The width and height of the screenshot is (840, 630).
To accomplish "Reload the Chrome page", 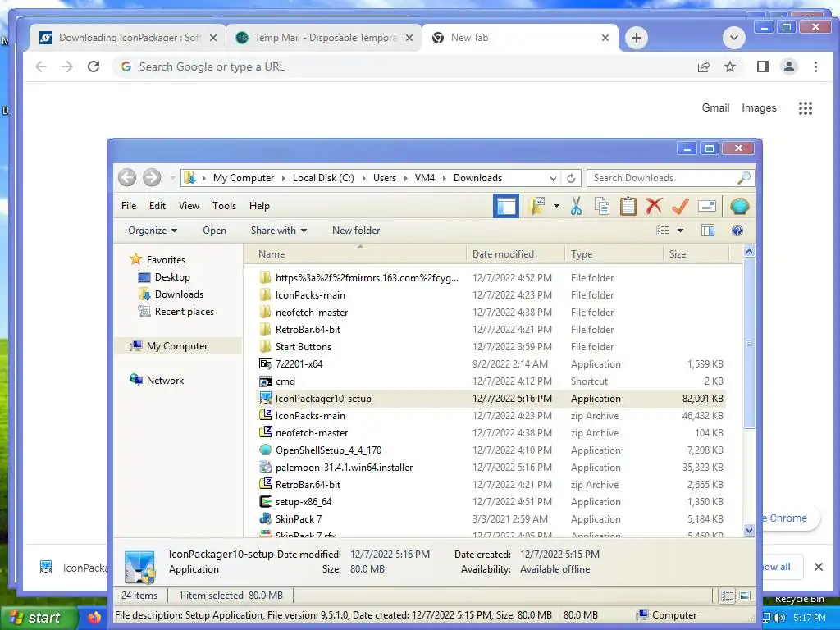I will click(x=94, y=66).
